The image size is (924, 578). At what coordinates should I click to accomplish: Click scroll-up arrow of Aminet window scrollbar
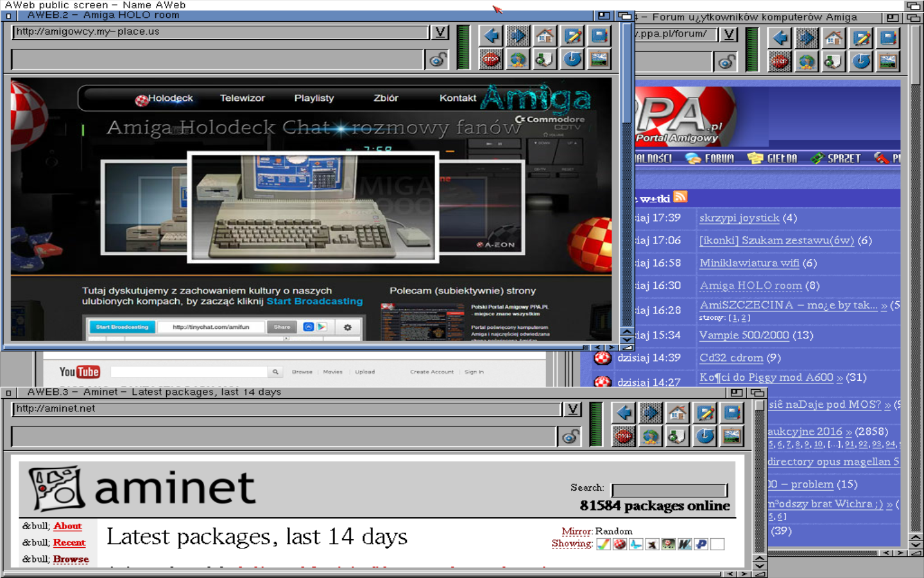point(760,559)
